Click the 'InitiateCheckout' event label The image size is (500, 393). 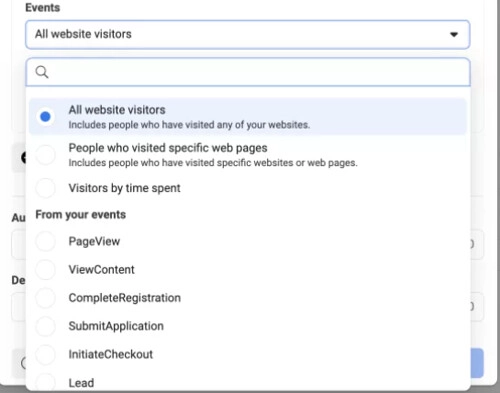click(111, 354)
